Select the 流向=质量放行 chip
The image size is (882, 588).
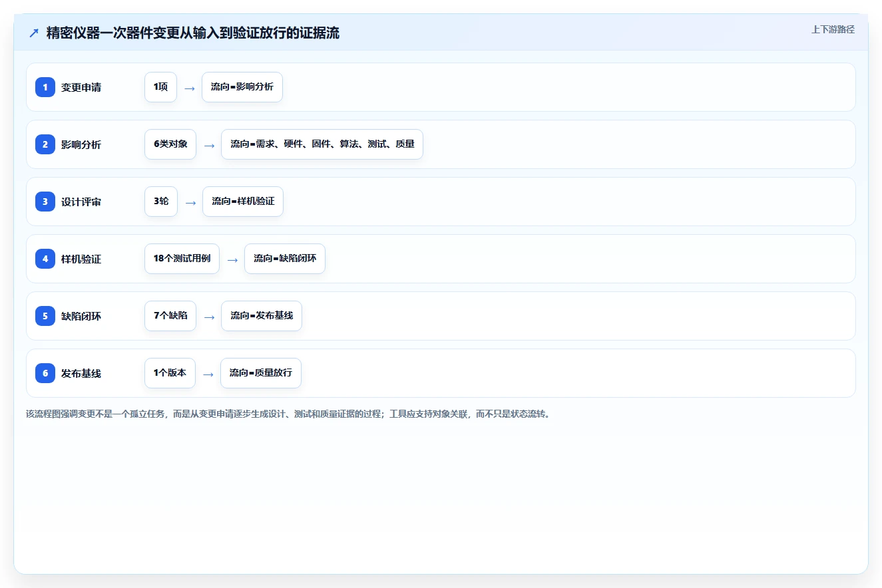(x=261, y=373)
